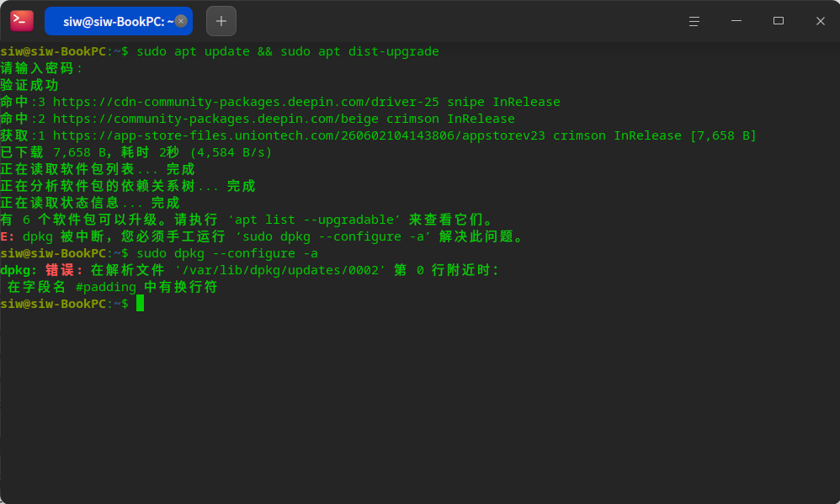The width and height of the screenshot is (840, 504).
Task: Click the community-packages.deepin.com/beige URL
Action: [x=215, y=119]
